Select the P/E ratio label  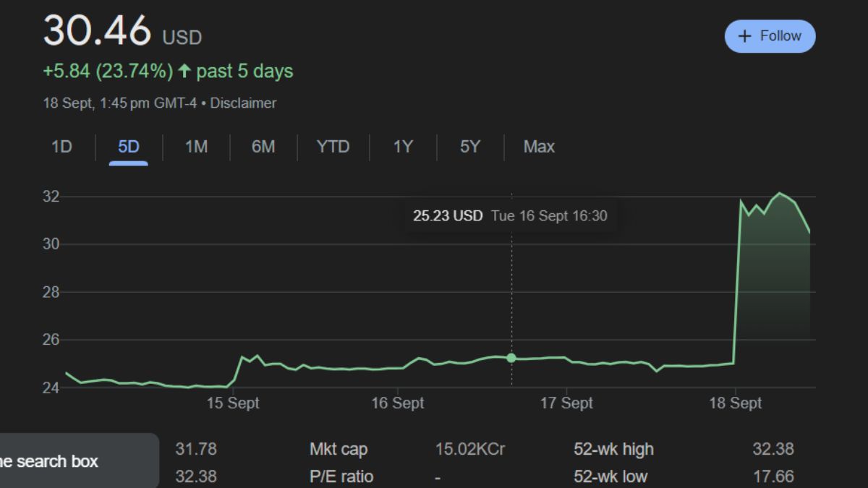(341, 476)
